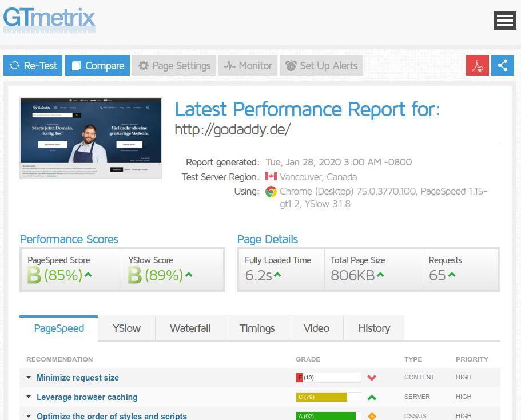
Task: Open the History tab
Action: (374, 328)
